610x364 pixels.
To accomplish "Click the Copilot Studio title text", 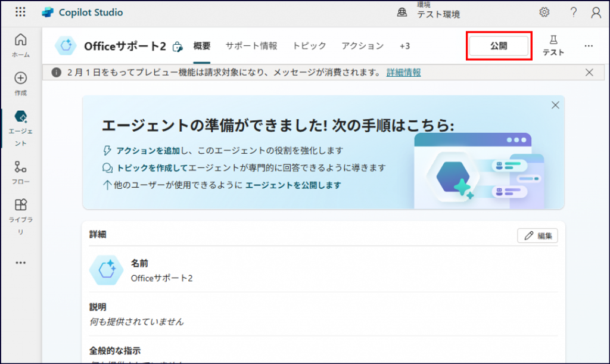I will [x=91, y=13].
